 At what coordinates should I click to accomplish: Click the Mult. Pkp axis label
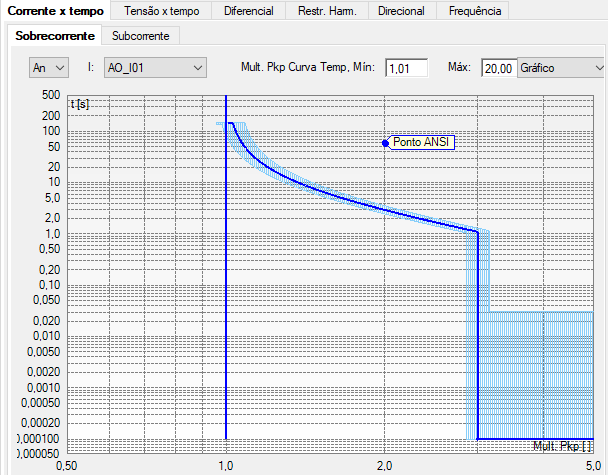(x=561, y=446)
